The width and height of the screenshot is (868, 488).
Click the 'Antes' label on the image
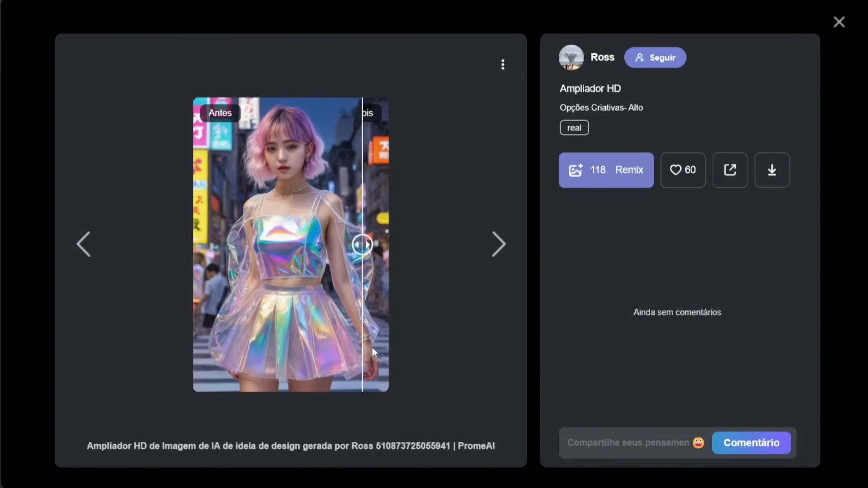(220, 113)
